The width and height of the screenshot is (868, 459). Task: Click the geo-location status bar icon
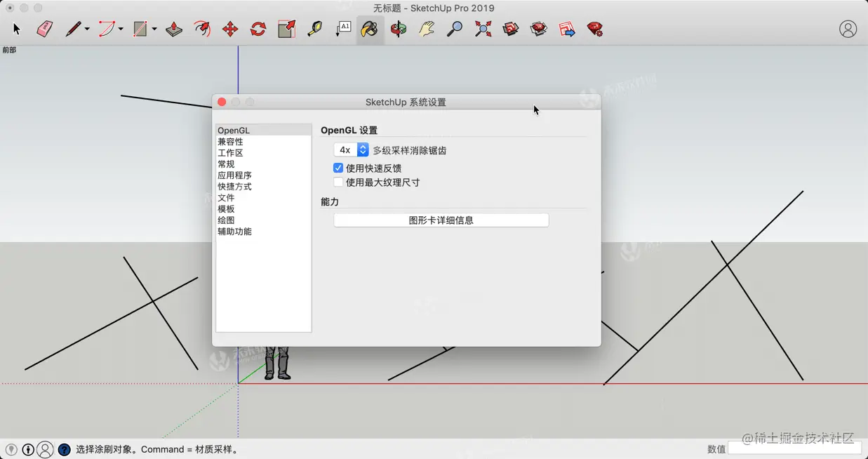pyautogui.click(x=11, y=450)
